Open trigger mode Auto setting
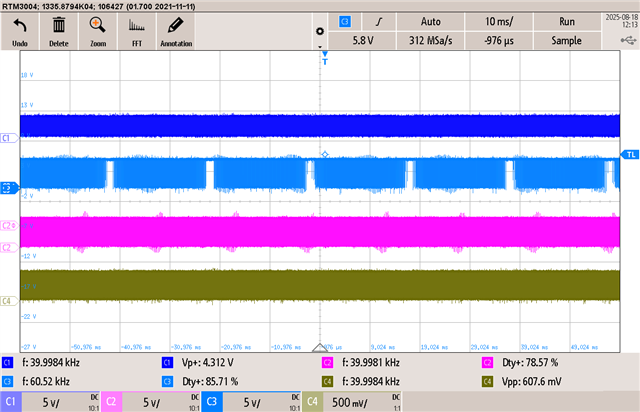640x412 pixels. click(431, 22)
